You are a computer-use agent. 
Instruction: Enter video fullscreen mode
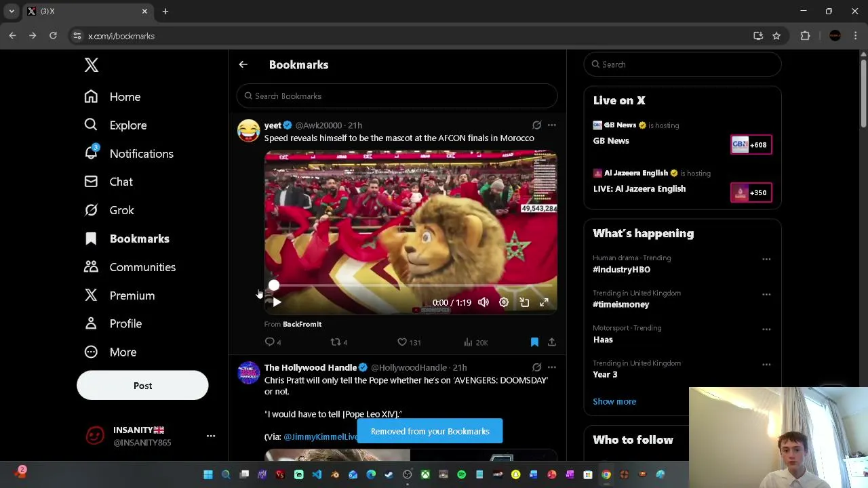tap(545, 302)
